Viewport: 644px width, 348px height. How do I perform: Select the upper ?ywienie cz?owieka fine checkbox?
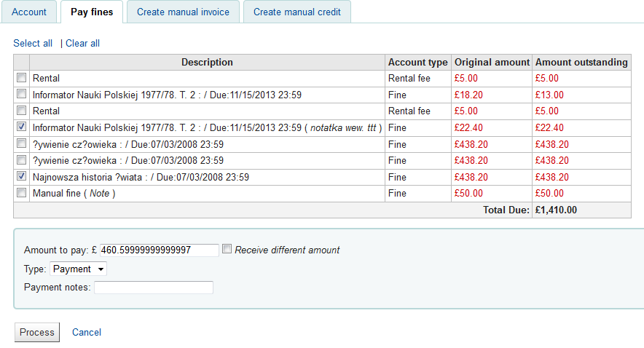pyautogui.click(x=22, y=144)
